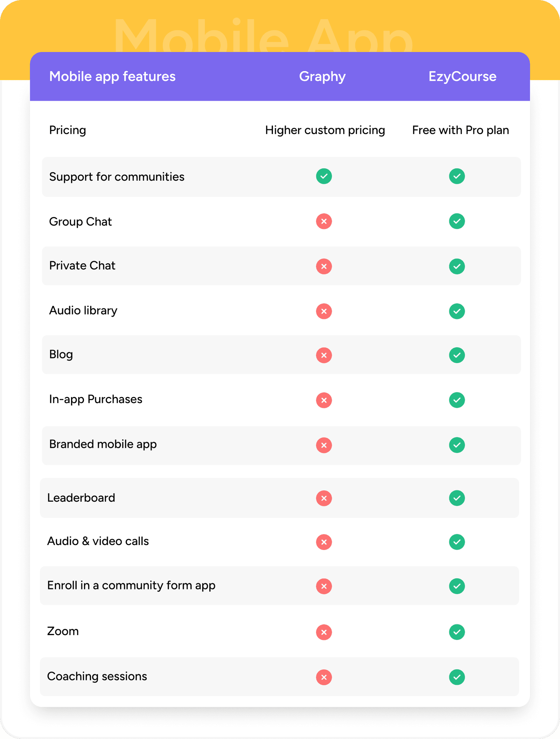Select the EzyCourse column header
Screen dimensions: 560x739
462,76
